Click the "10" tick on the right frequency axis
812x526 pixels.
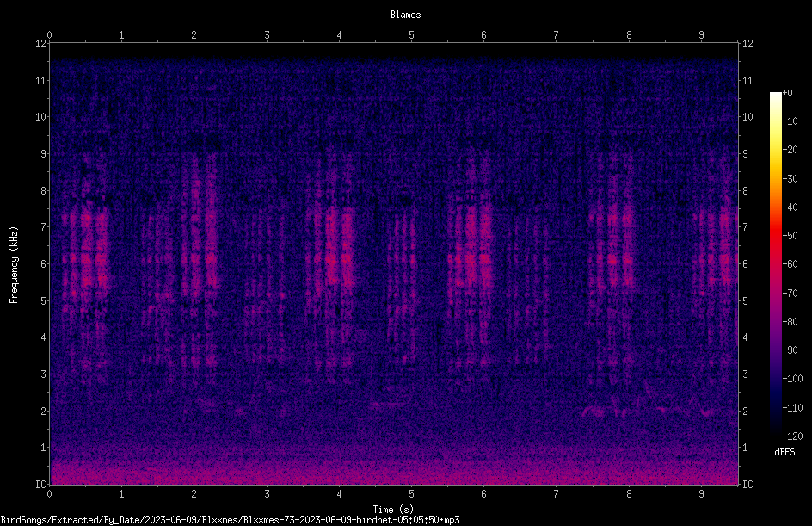747,117
